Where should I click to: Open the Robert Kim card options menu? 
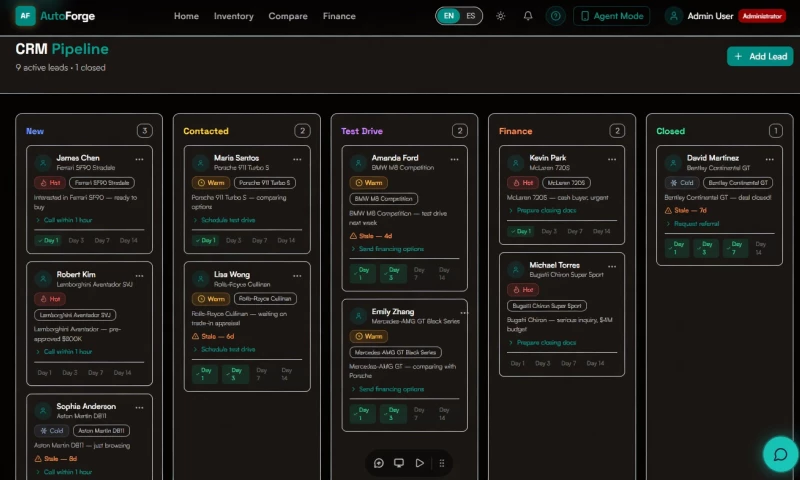pos(139,275)
